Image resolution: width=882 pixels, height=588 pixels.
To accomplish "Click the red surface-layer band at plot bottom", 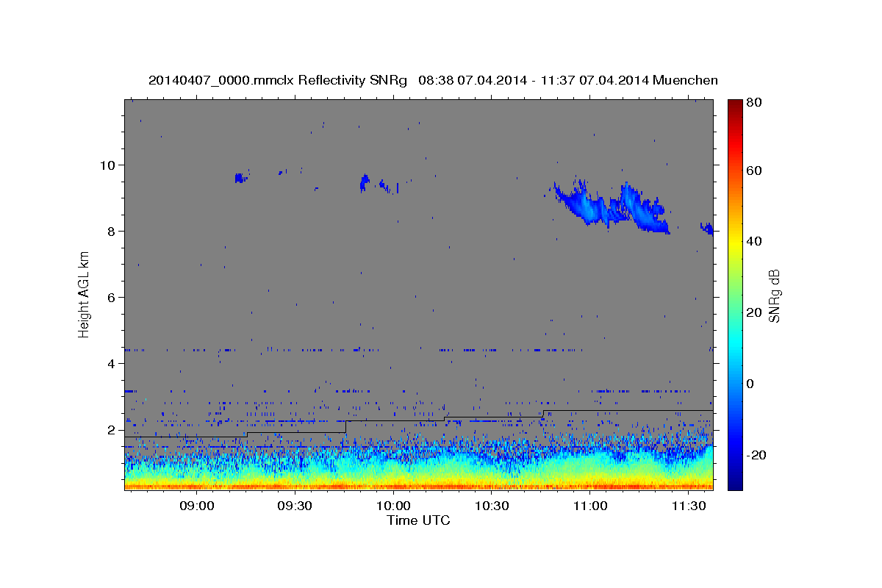I will pos(419,486).
